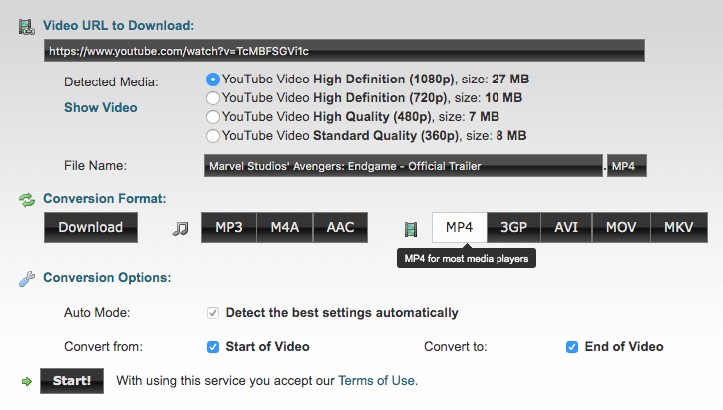Select the 1080p High Definition option
Viewport: 723px width, 410px height.
(x=212, y=79)
